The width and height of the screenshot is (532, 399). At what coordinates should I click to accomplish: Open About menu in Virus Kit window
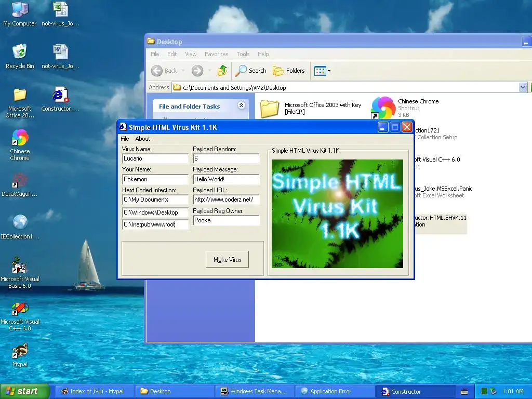142,138
